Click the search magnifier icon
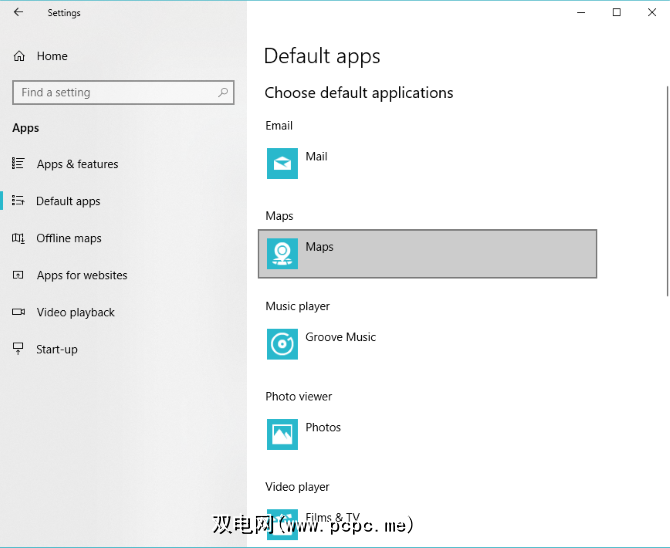The width and height of the screenshot is (670, 548). pos(223,92)
